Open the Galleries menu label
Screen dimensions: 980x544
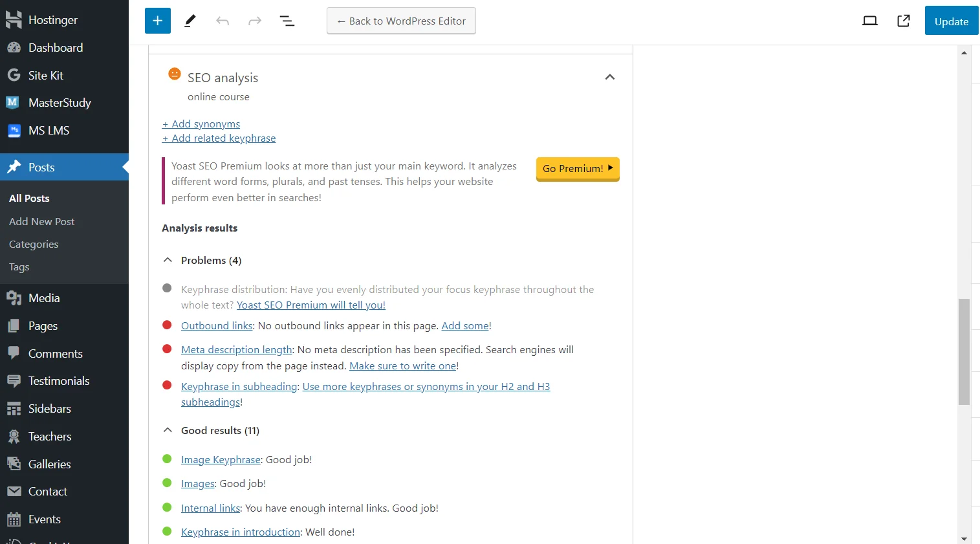50,464
